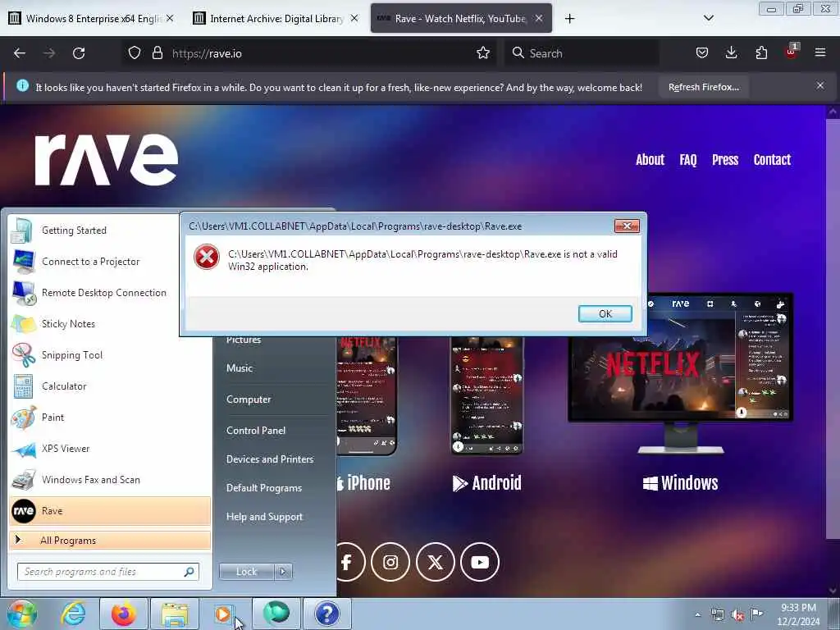
Task: Expand the shutdown options arrow
Action: (x=283, y=572)
